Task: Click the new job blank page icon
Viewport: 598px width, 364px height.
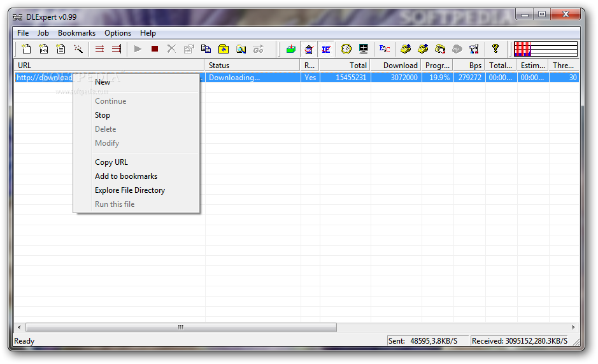Action: coord(26,49)
